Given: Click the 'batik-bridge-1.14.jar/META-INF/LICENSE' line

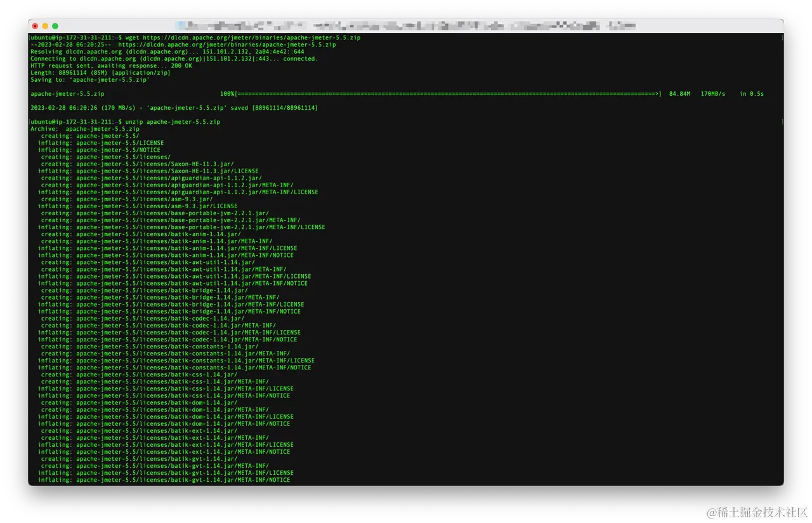Looking at the screenshot, I should [x=171, y=304].
